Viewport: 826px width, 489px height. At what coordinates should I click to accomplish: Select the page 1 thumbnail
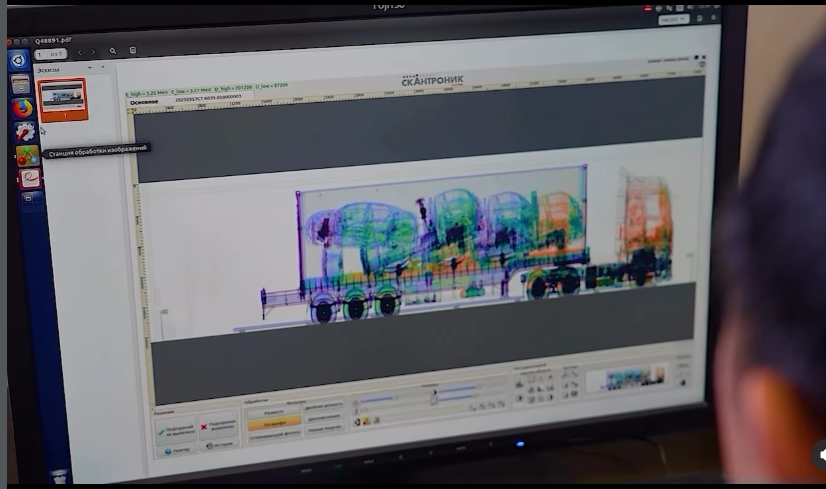point(63,100)
